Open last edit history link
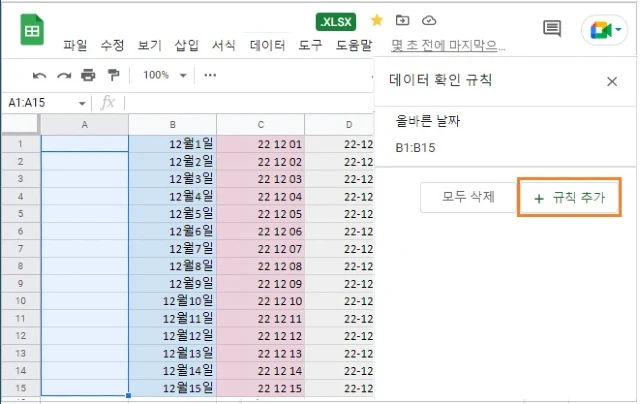640x404 pixels. click(x=448, y=45)
